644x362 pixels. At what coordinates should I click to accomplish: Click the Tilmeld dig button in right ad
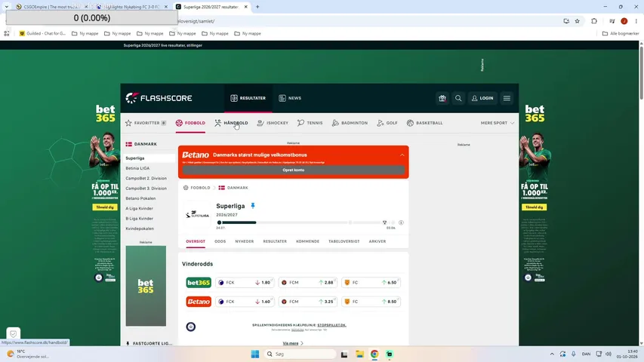(x=534, y=207)
